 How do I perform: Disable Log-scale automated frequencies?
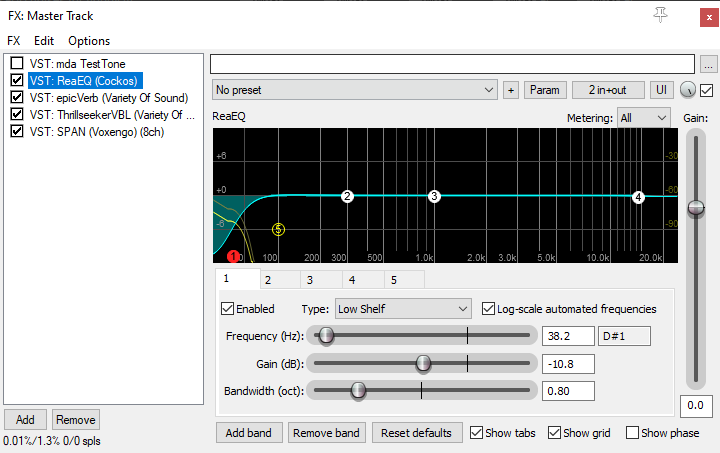[x=488, y=309]
